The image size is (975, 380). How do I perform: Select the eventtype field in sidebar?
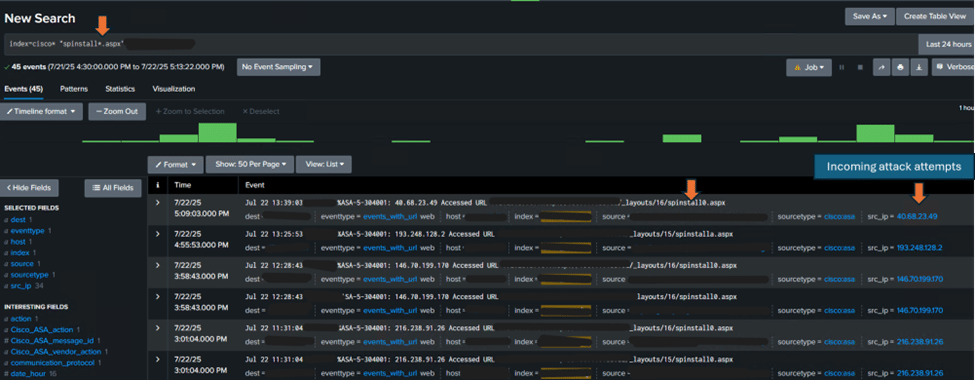pos(27,231)
